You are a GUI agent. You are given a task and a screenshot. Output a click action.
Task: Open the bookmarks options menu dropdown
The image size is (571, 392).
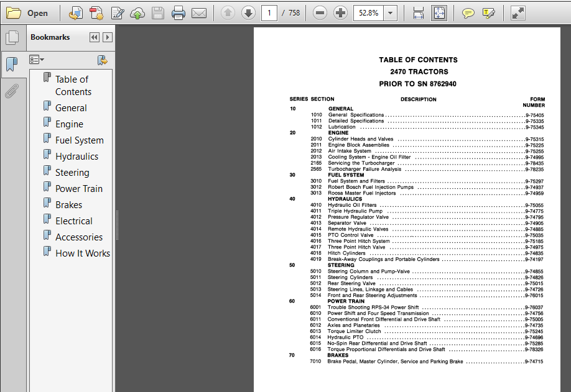pos(37,60)
